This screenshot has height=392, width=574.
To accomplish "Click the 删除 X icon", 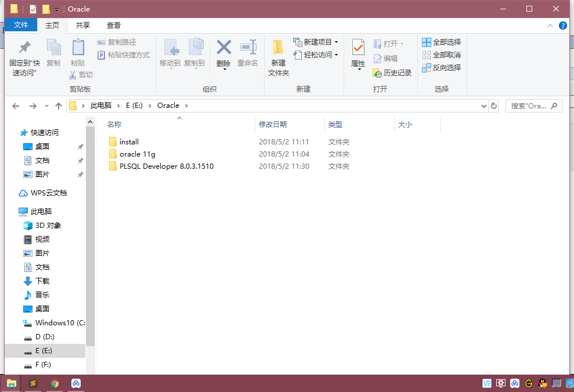I will pos(223,47).
